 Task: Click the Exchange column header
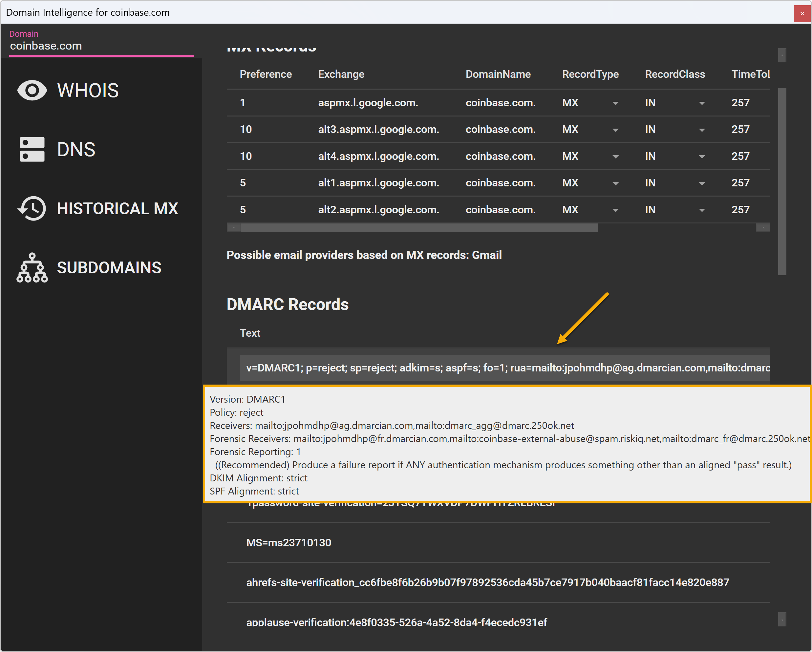click(x=341, y=74)
